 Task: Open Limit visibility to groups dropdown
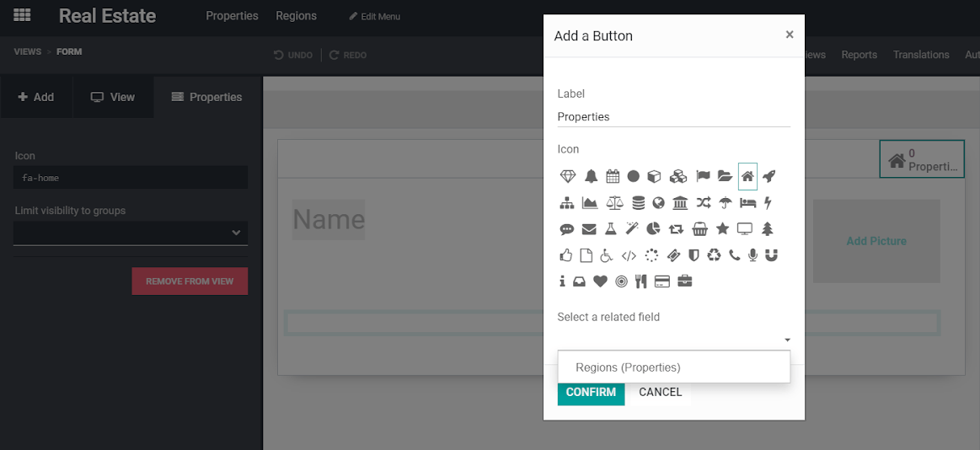coord(131,233)
